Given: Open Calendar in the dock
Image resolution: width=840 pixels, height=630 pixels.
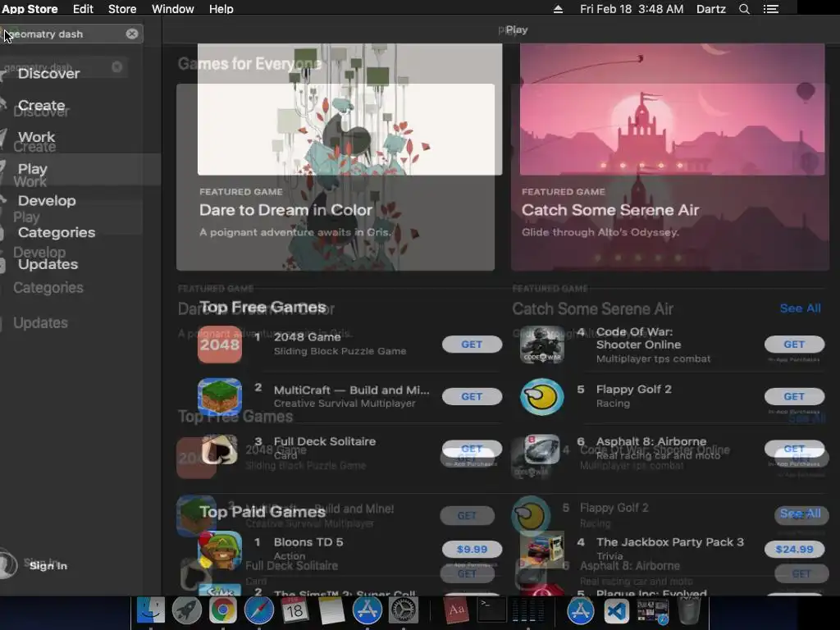Looking at the screenshot, I should 294,609.
